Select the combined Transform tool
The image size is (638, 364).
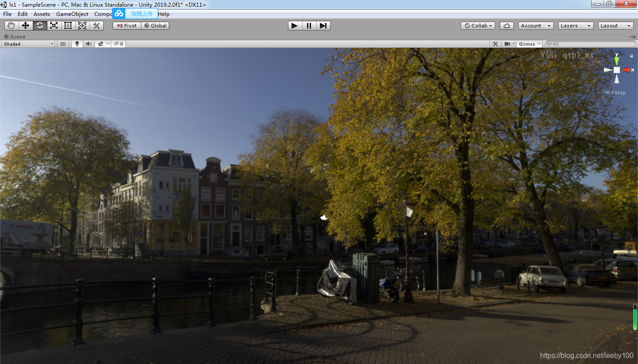point(82,26)
